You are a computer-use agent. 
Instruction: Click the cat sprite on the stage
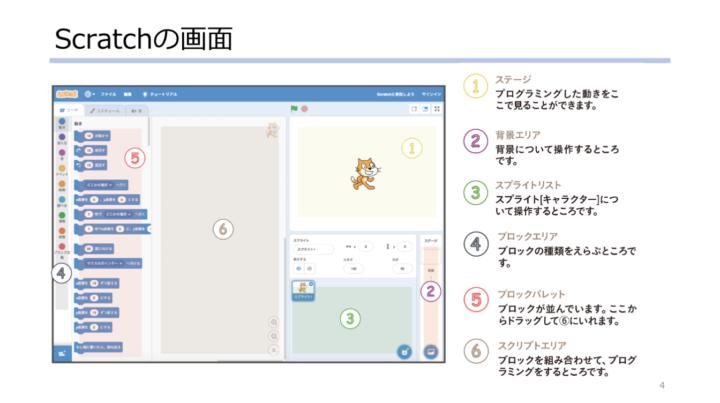pyautogui.click(x=365, y=173)
